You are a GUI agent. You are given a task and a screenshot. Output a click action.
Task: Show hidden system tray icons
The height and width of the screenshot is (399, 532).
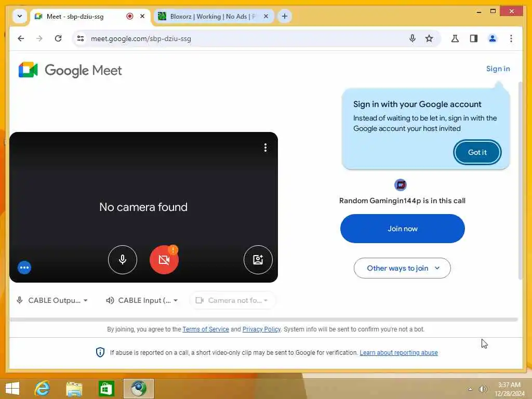(470, 389)
